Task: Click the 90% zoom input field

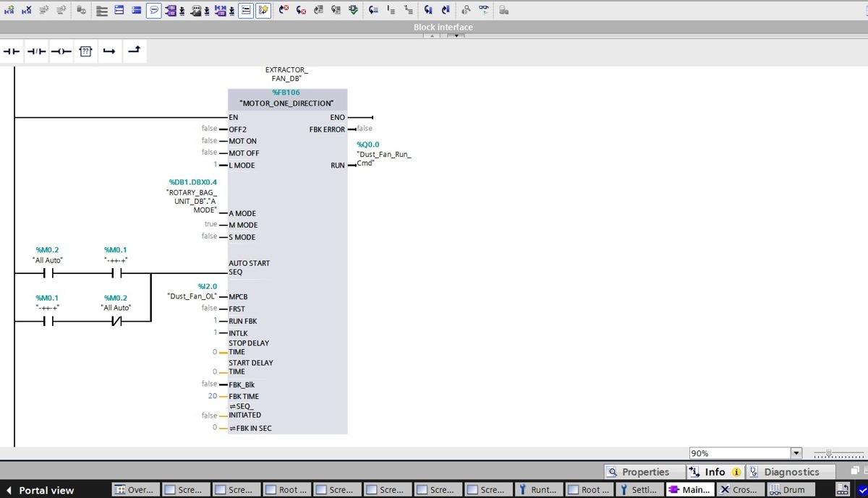Action: 739,453
